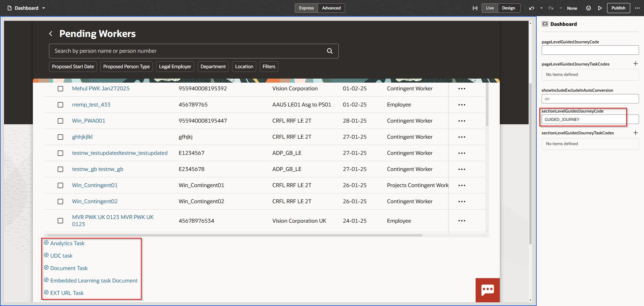The height and width of the screenshot is (306, 644).
Task: Click the bracketed arrows icon left of Live
Action: click(475, 8)
